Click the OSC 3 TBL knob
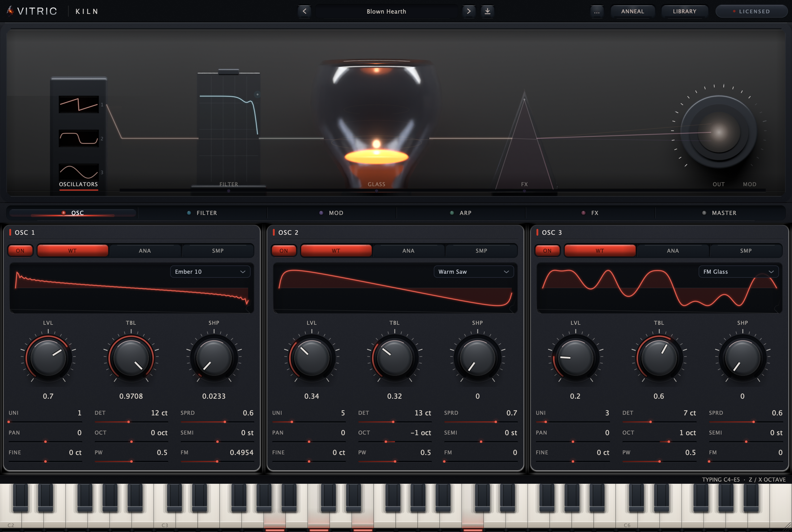Viewport: 792px width, 532px height. [x=659, y=358]
